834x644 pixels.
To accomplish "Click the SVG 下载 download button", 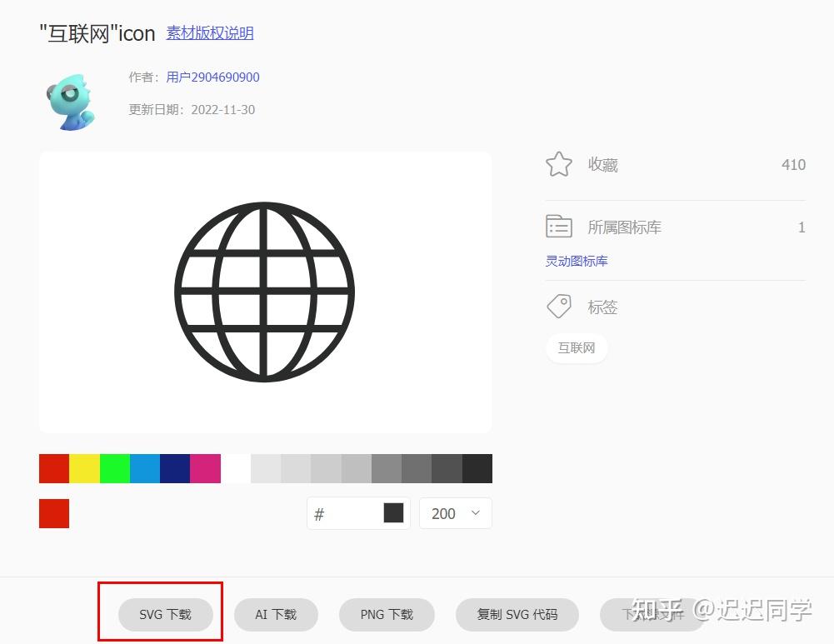I will coord(164,614).
